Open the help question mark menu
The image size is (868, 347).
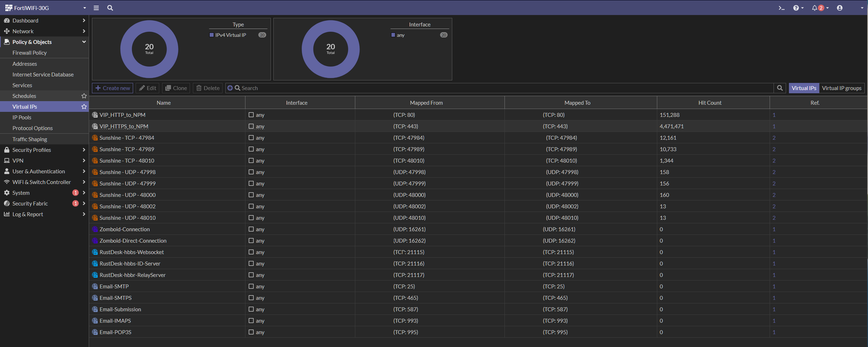(x=796, y=8)
